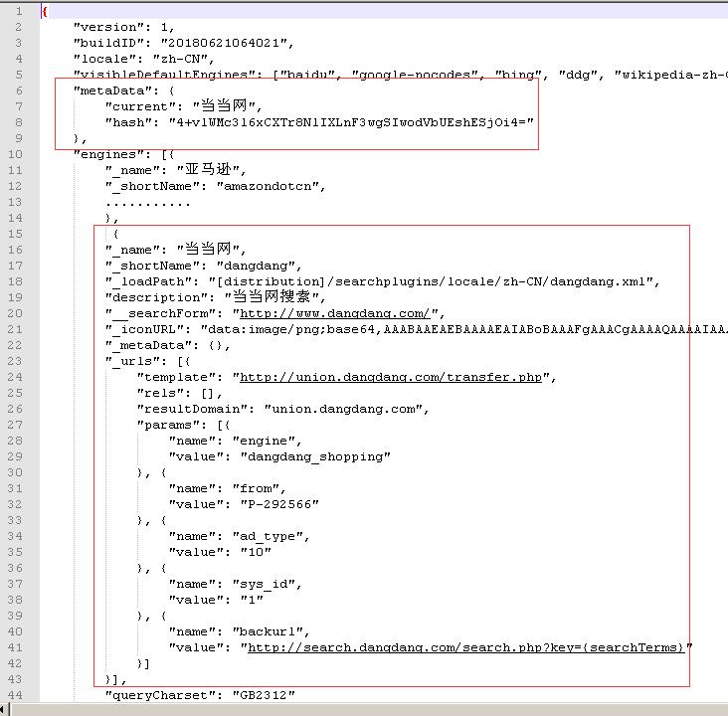Click line number 1 in the gutter
728x716 pixels.
[x=19, y=11]
